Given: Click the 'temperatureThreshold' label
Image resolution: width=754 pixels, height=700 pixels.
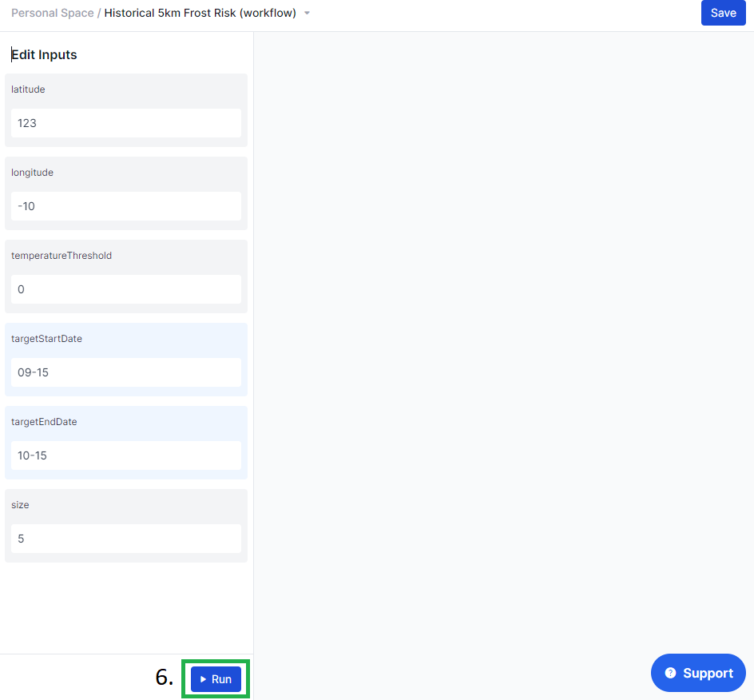Looking at the screenshot, I should 62,256.
